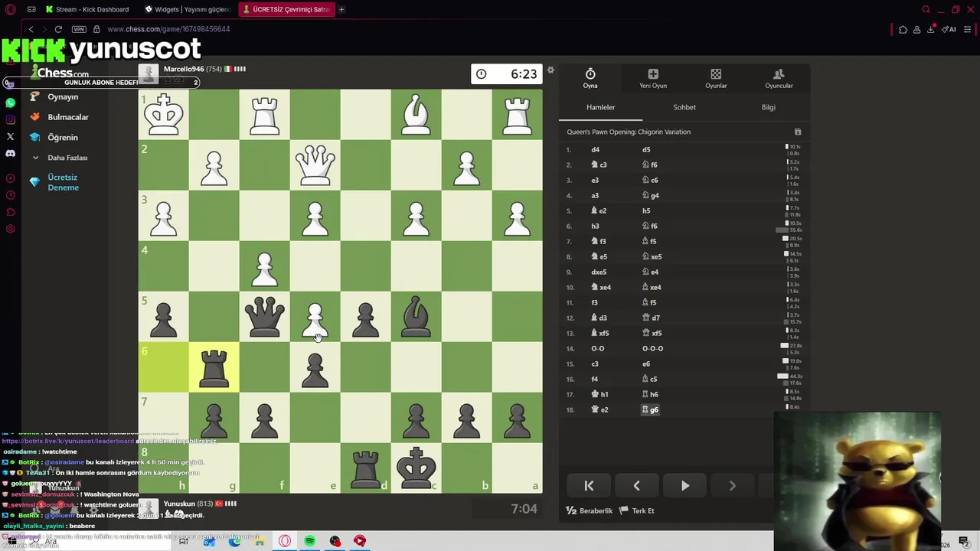This screenshot has height=551, width=980.
Task: Select the ÜCRETSİZ Çevrimiçi Satranç browser tab
Action: pyautogui.click(x=286, y=9)
